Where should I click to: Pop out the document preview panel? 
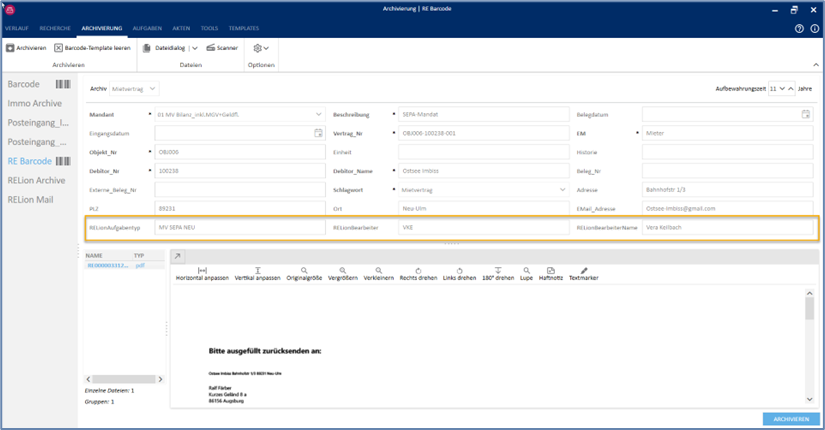pos(178,257)
